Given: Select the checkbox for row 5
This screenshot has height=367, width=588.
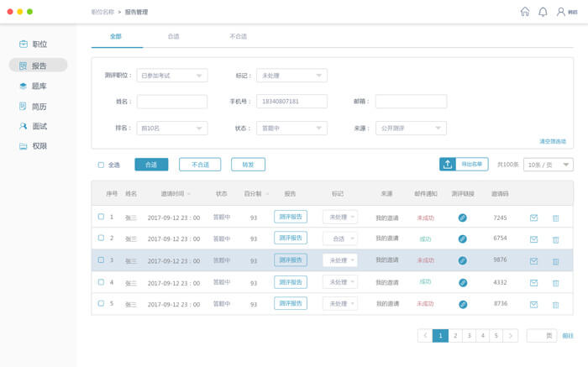Looking at the screenshot, I should click(101, 303).
